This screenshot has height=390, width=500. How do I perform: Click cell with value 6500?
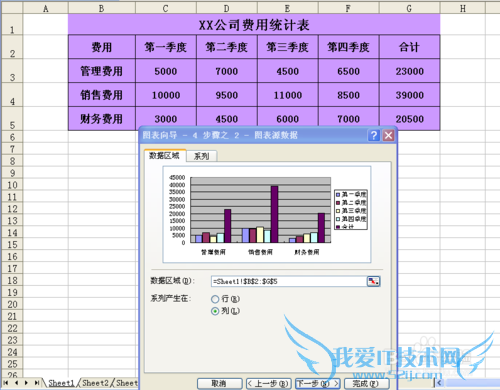coord(349,71)
